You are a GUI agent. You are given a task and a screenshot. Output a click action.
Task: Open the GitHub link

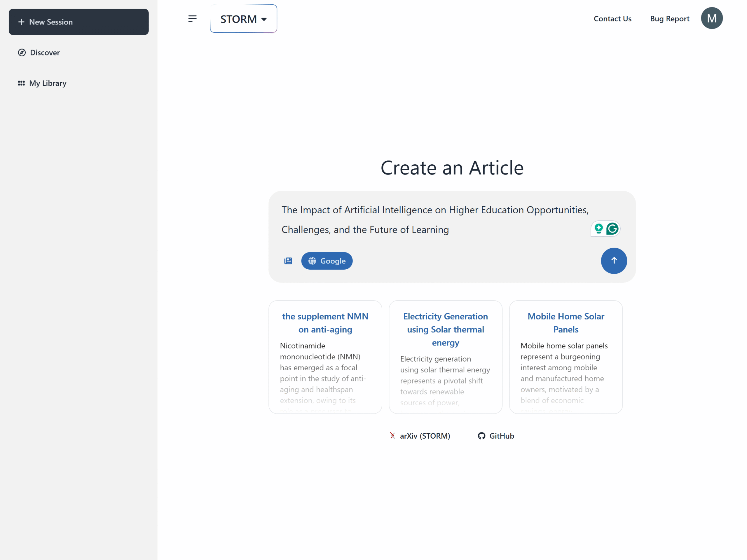pos(496,436)
